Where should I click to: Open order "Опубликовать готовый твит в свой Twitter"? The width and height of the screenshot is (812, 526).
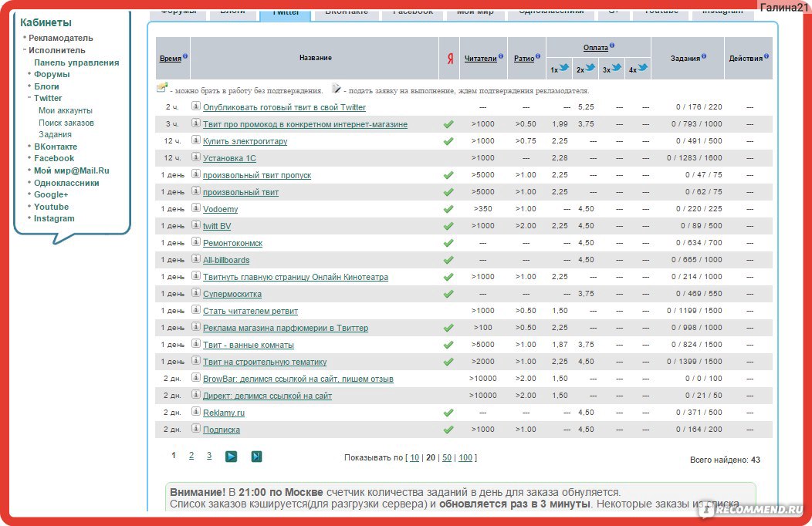click(284, 107)
